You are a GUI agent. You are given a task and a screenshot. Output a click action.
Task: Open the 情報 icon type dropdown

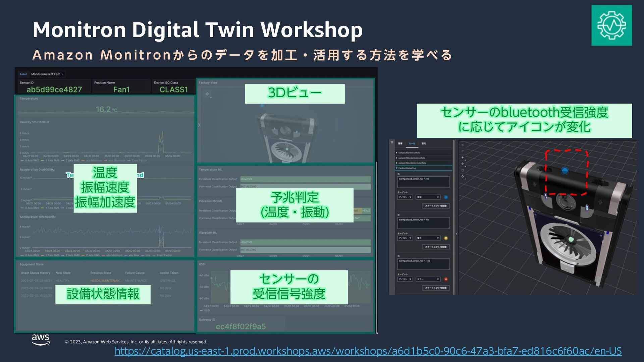click(x=428, y=197)
